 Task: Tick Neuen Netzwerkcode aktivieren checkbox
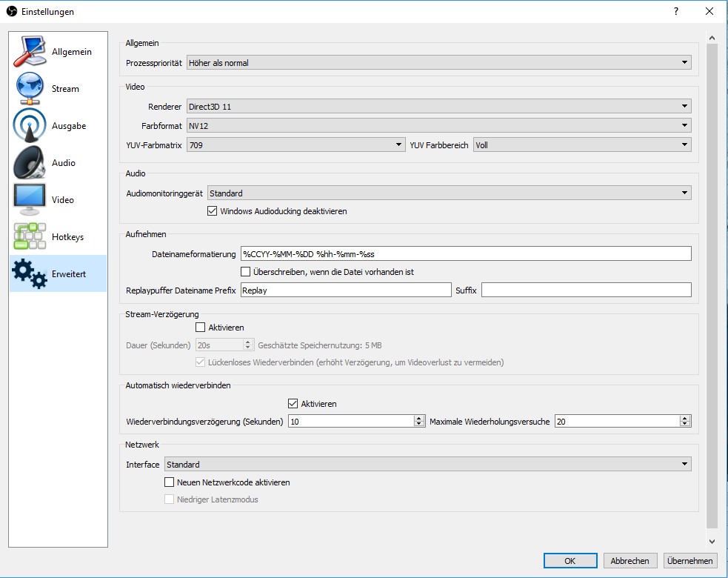170,482
